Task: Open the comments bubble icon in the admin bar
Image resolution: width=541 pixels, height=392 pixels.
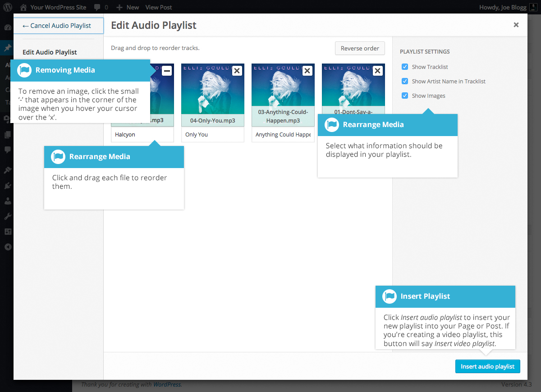Action: pyautogui.click(x=97, y=8)
